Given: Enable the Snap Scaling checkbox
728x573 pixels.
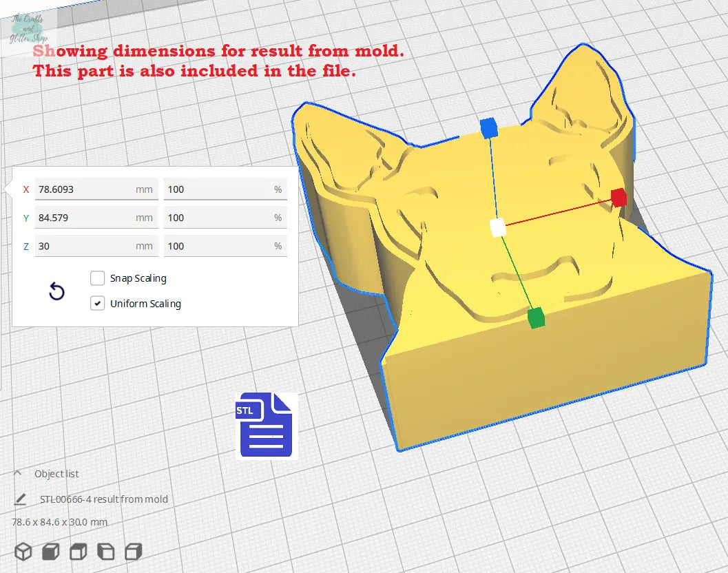Looking at the screenshot, I should (97, 278).
